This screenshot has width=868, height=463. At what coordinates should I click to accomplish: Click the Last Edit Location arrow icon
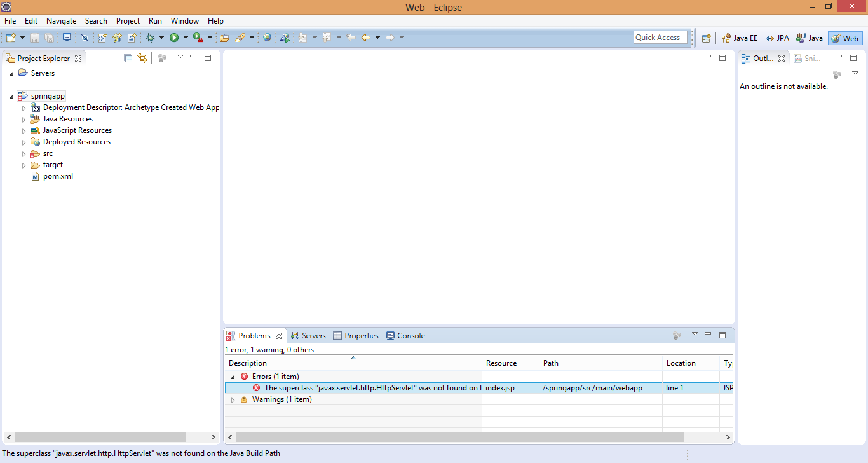350,38
